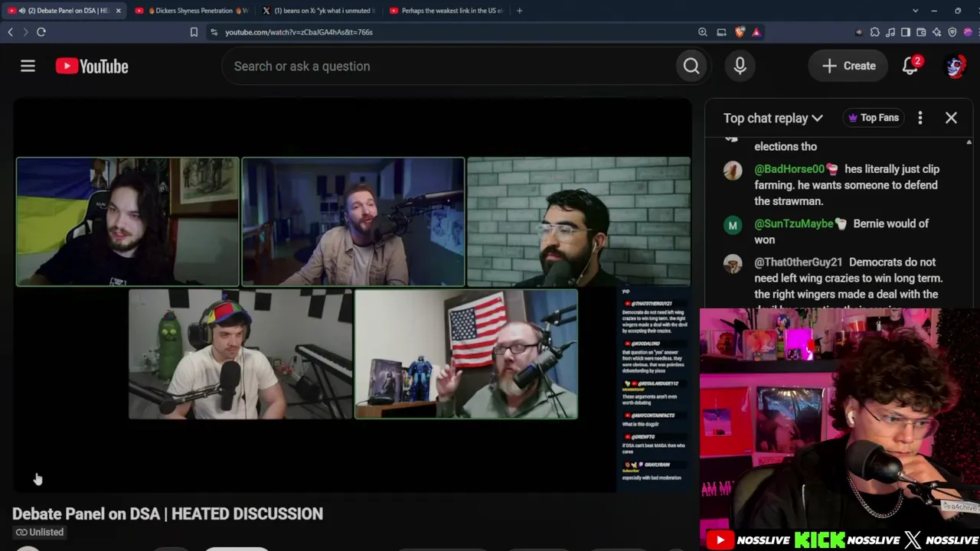Go forward in browser history

click(25, 32)
